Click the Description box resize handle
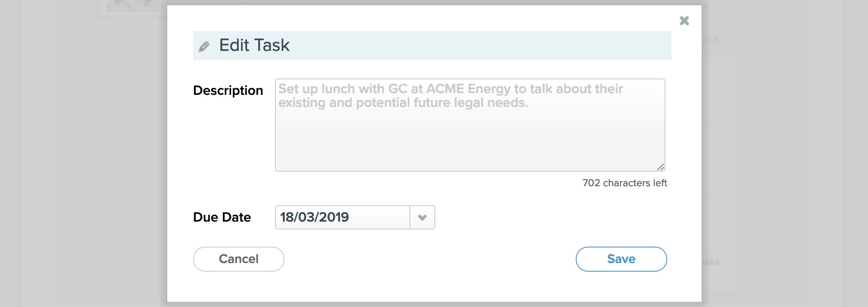Image resolution: width=868 pixels, height=307 pixels. point(660,167)
